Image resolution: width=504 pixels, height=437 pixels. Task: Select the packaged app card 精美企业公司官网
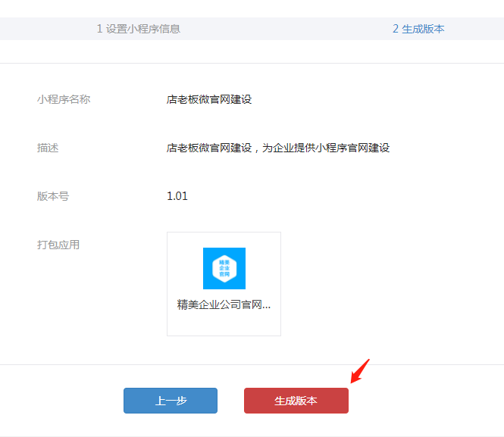224,283
